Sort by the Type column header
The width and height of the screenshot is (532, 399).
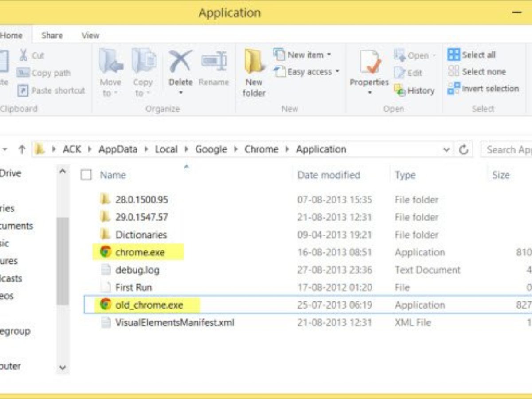[x=405, y=175]
